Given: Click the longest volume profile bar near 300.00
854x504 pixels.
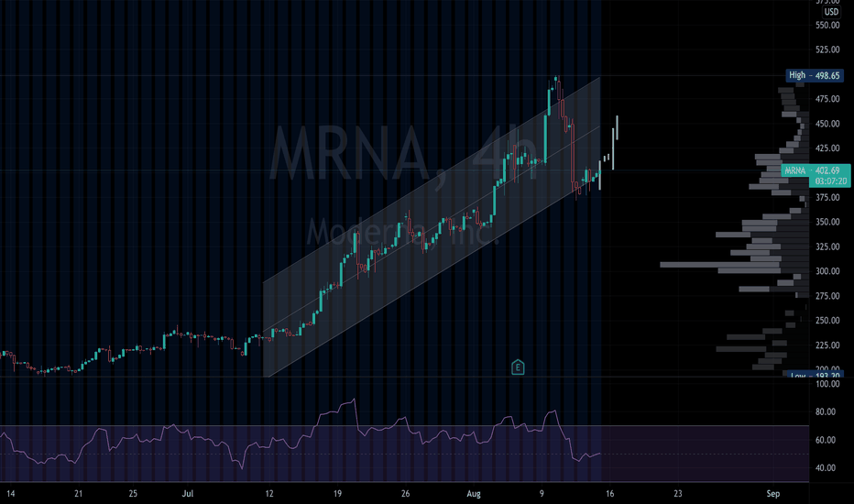Looking at the screenshot, I should tap(720, 265).
